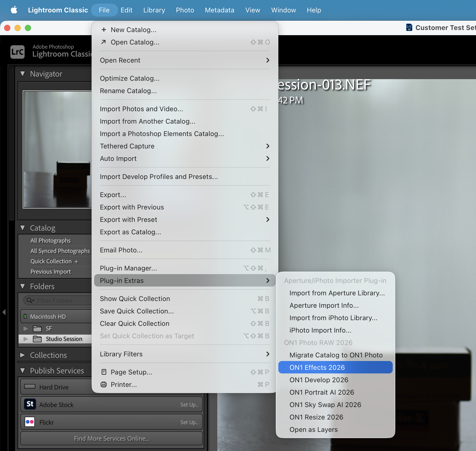Click the catalog file icon in title bar
The height and width of the screenshot is (451, 476).
[x=409, y=27]
